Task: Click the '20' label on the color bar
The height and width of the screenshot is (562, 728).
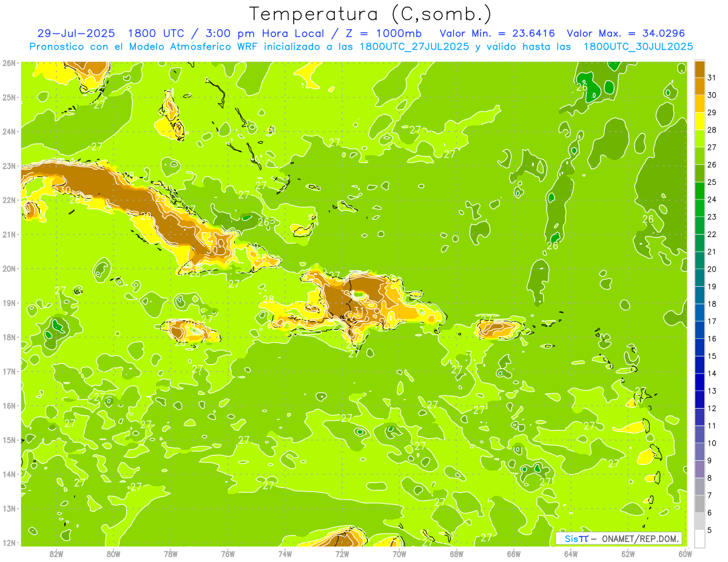Action: tap(712, 269)
